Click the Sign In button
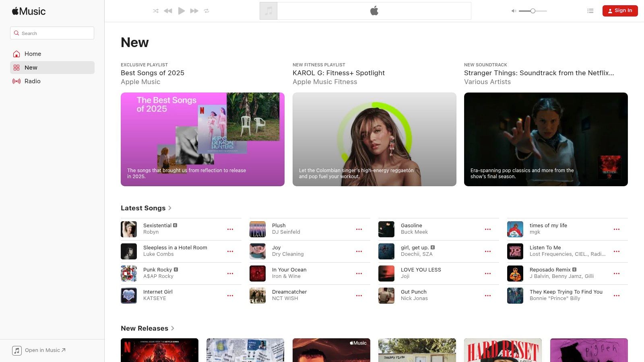The height and width of the screenshot is (362, 644). (620, 10)
